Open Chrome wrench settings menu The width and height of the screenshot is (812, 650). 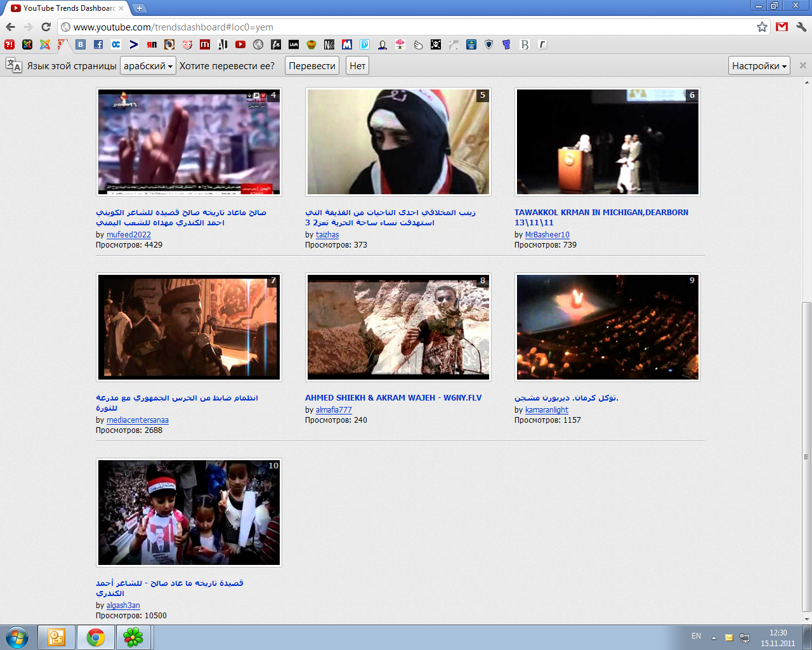tap(801, 27)
